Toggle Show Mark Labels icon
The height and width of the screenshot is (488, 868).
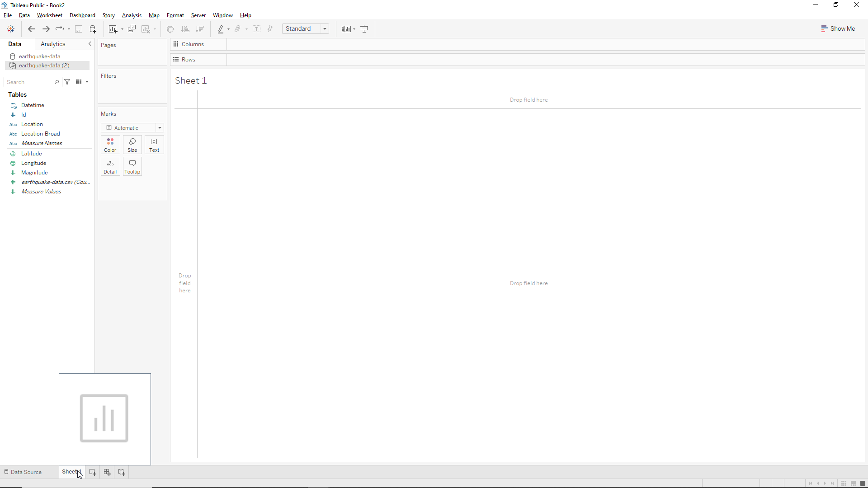tap(256, 29)
